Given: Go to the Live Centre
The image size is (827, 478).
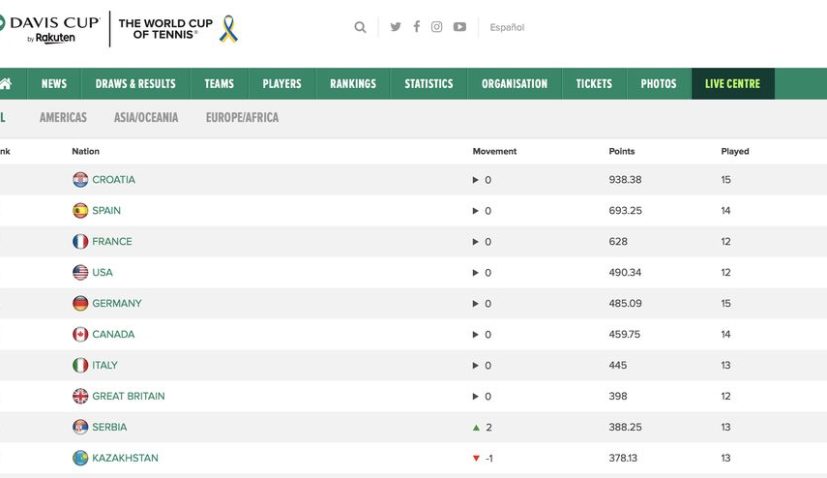Looking at the screenshot, I should click(x=732, y=84).
